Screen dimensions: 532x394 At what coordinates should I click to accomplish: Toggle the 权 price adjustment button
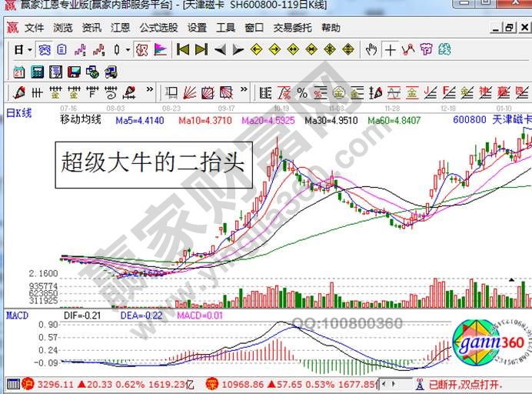coord(141,50)
